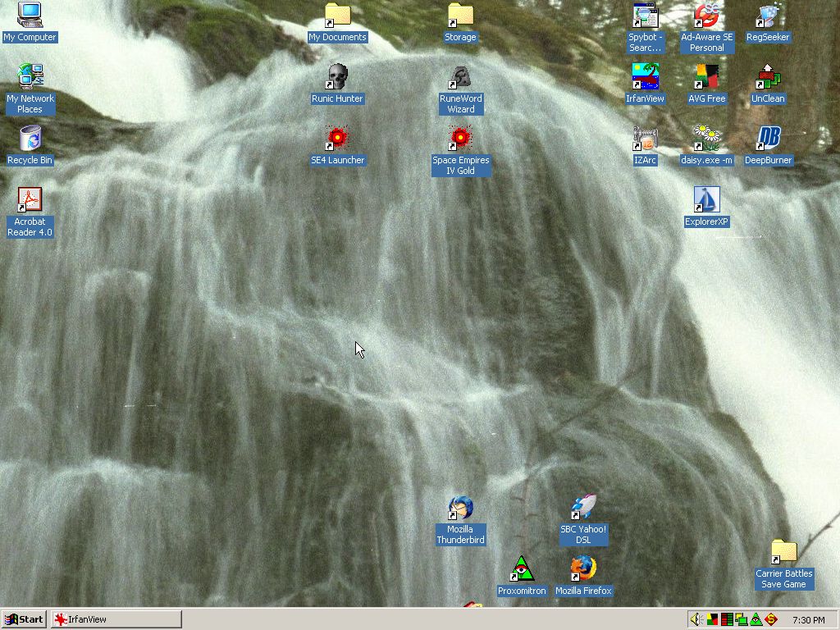The height and width of the screenshot is (630, 840).
Task: Select the Recycle Bin
Action: click(x=30, y=138)
